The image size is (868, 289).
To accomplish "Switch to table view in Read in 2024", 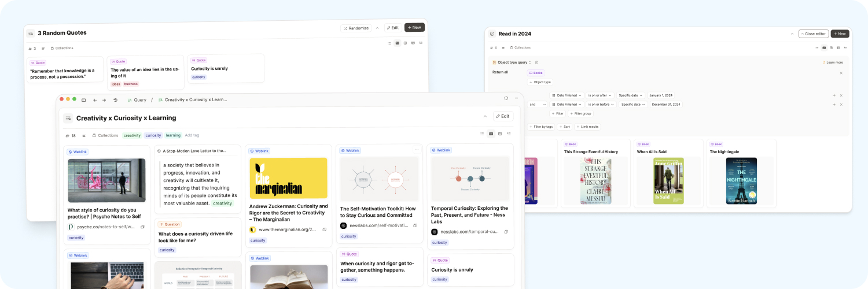I will pyautogui.click(x=831, y=47).
